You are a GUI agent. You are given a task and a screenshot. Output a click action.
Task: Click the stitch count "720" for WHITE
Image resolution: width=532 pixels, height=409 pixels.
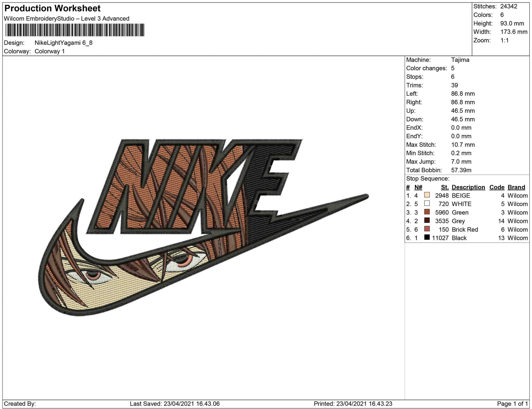coord(444,204)
